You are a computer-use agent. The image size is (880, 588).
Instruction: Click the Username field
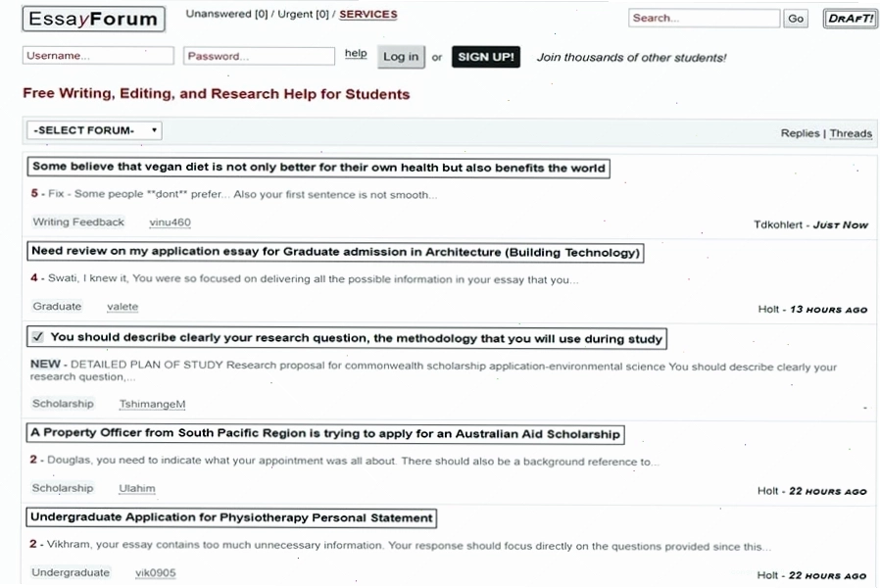pos(98,56)
